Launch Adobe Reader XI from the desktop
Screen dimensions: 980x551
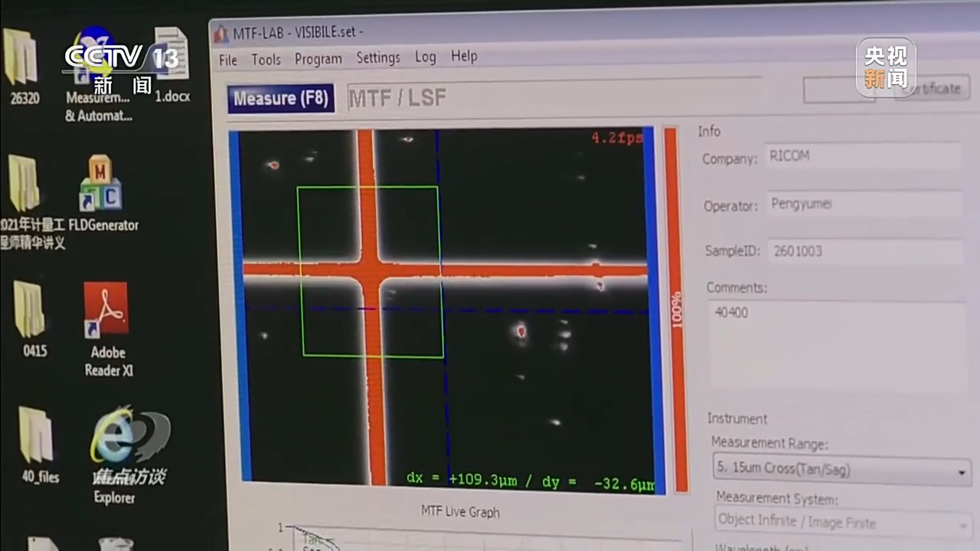(x=108, y=329)
